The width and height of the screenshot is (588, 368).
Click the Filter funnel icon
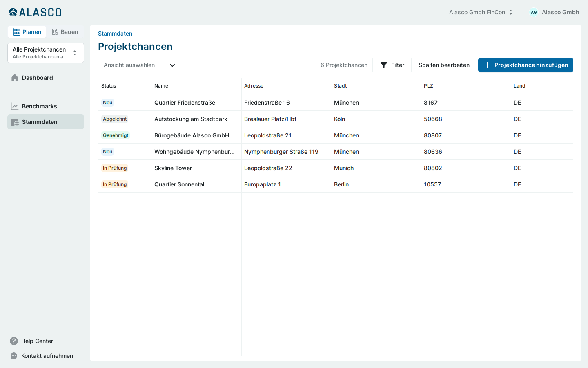[x=384, y=65]
